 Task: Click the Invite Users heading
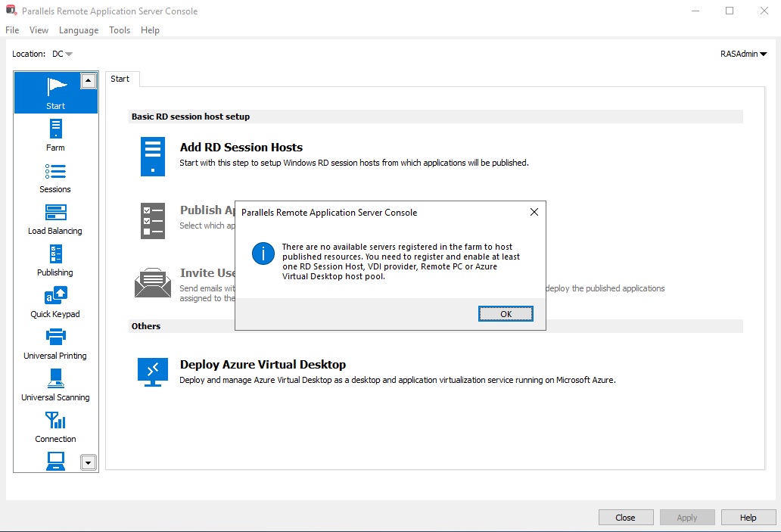click(x=207, y=273)
